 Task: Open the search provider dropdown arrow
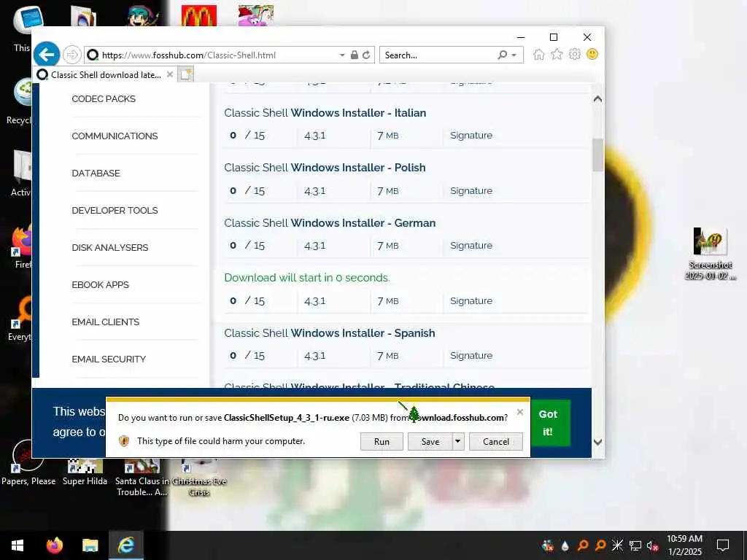pos(514,55)
